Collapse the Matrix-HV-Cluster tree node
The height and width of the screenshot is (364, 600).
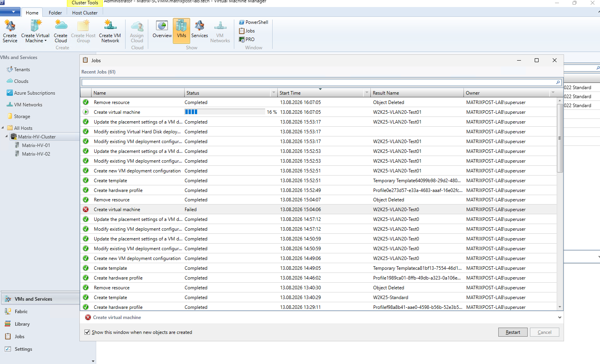(6, 136)
